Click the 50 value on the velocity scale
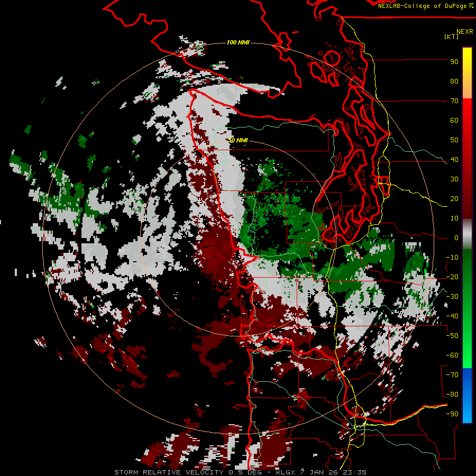This screenshot has width=476, height=476. pos(454,140)
